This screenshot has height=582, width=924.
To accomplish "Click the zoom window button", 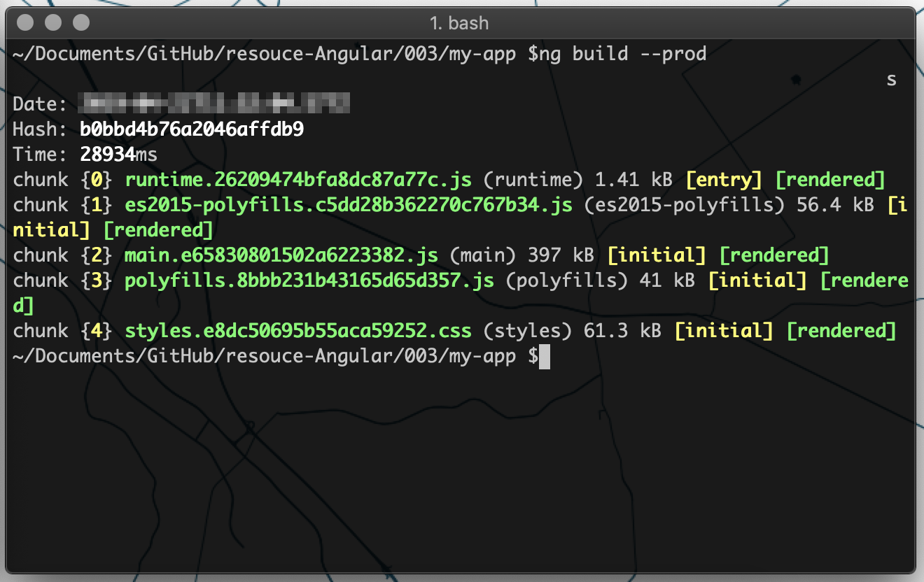I will coord(81,22).
